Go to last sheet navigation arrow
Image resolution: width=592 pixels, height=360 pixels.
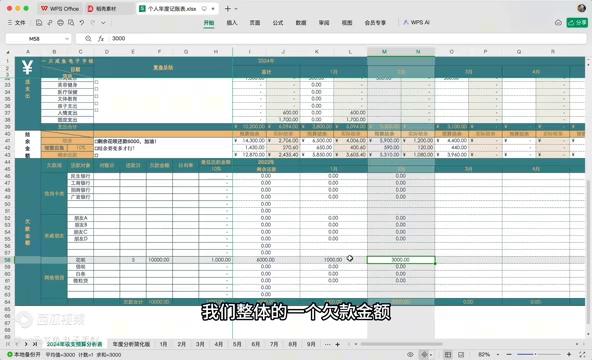coord(35,344)
